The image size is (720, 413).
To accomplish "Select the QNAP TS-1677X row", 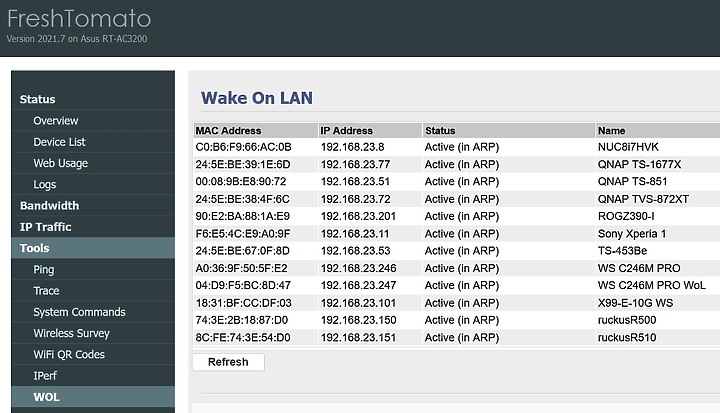I will point(456,164).
